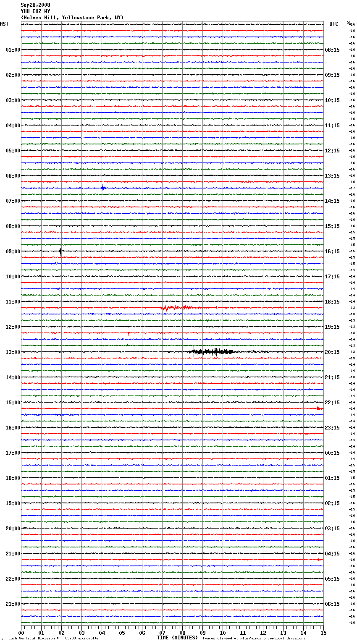This screenshot has width=357, height=644.
Task: Select the 13:00 MST time label
Action: [13, 352]
